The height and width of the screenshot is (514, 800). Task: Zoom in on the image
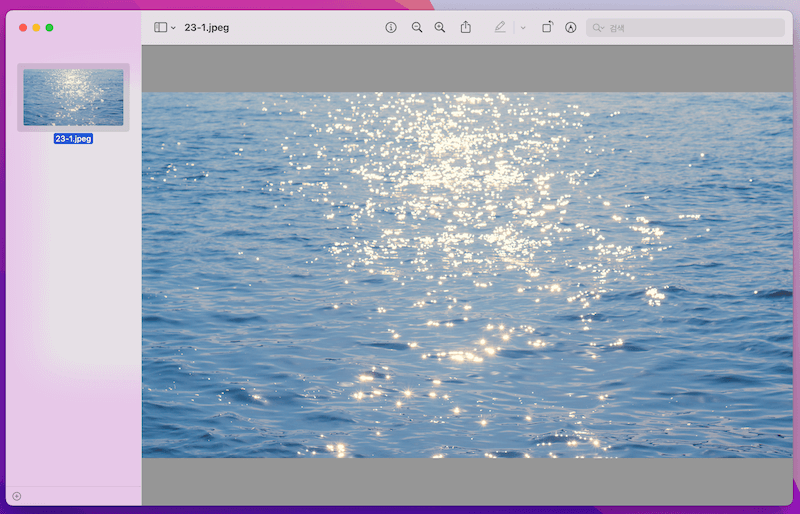point(440,28)
